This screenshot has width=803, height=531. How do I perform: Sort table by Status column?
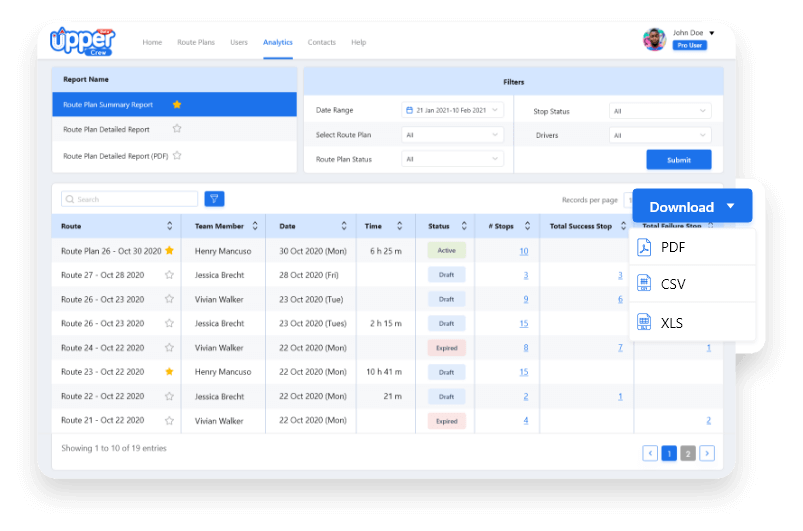coord(464,226)
